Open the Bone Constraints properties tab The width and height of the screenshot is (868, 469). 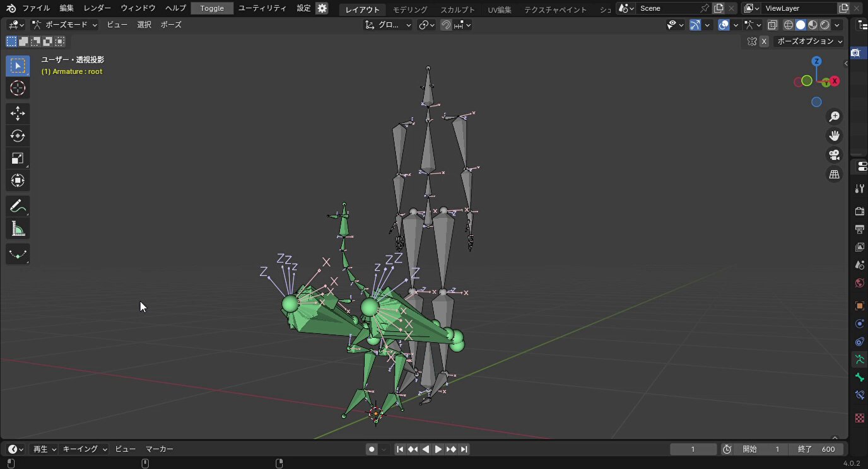pyautogui.click(x=859, y=395)
